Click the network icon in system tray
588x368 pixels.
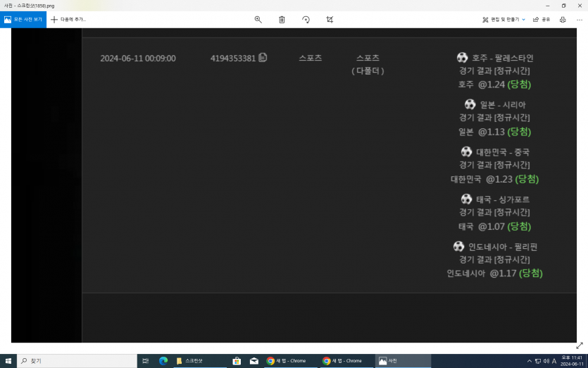(x=538, y=361)
